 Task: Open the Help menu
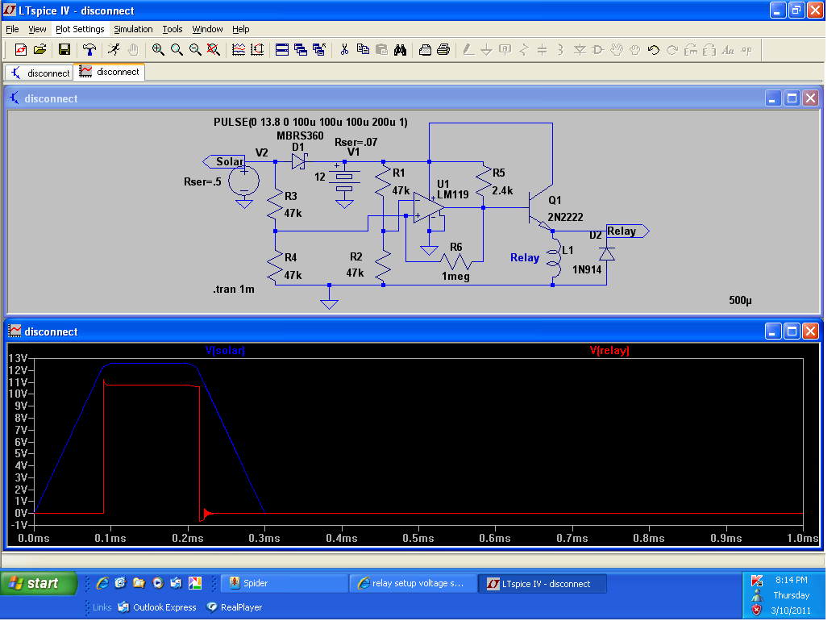(x=240, y=29)
